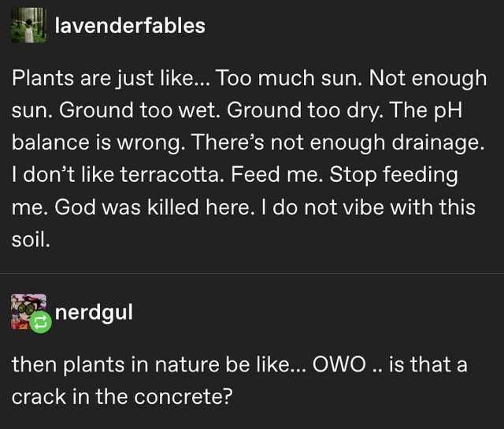Open the lavenderfables profile avatar
The width and height of the screenshot is (504, 429).
(x=27, y=25)
